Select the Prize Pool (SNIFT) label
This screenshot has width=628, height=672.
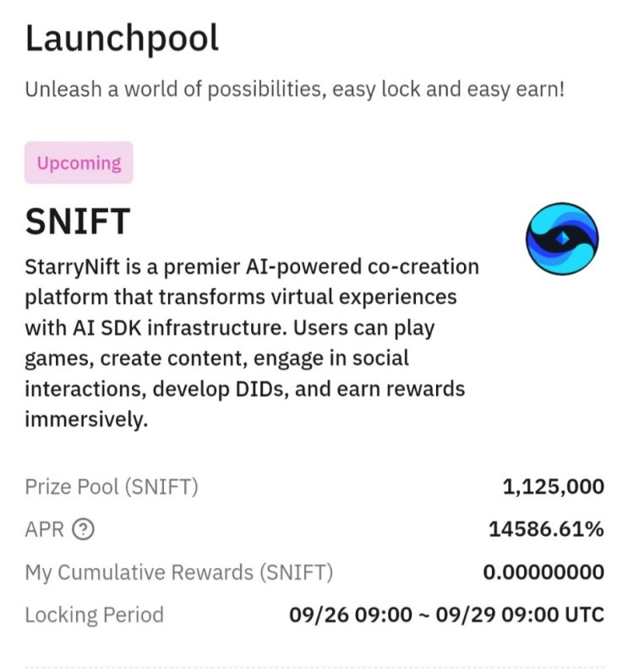(112, 487)
